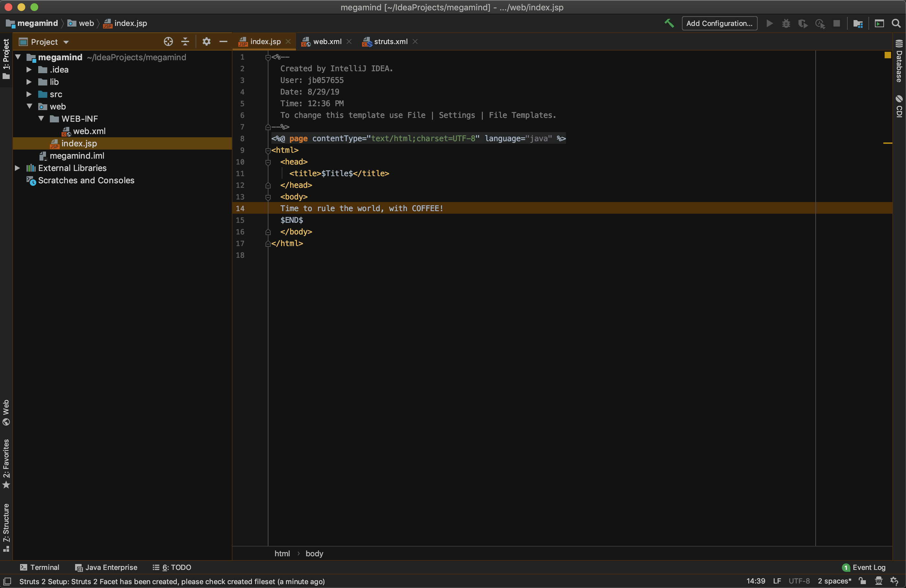Toggle the read-only lock icon in status bar
Screen dimensions: 906x588
863,581
